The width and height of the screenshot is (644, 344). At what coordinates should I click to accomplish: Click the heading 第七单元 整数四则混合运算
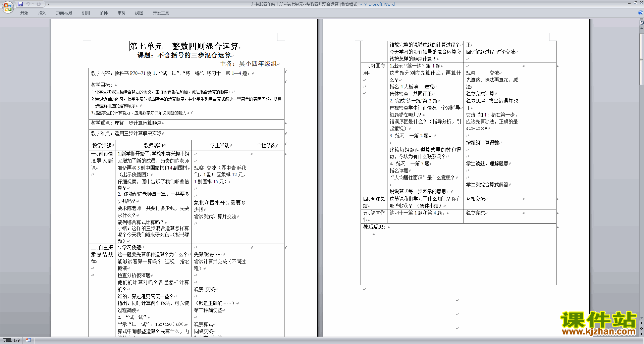[x=184, y=46]
